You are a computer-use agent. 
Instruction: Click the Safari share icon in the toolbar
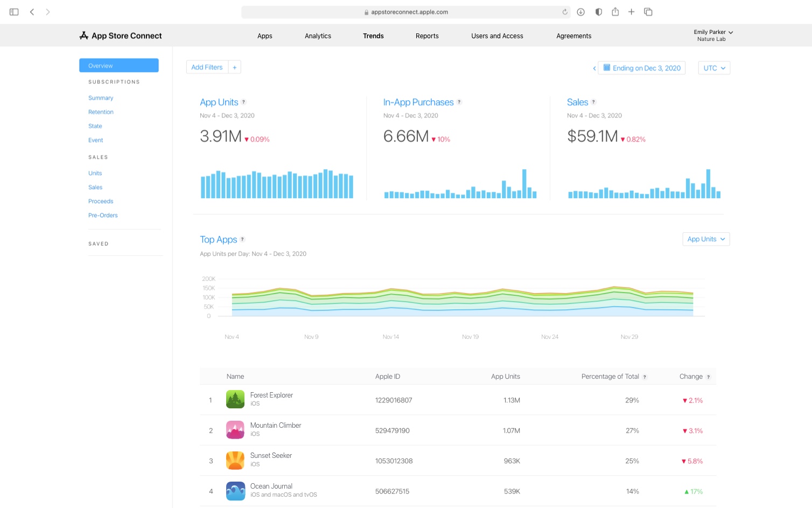pyautogui.click(x=615, y=11)
